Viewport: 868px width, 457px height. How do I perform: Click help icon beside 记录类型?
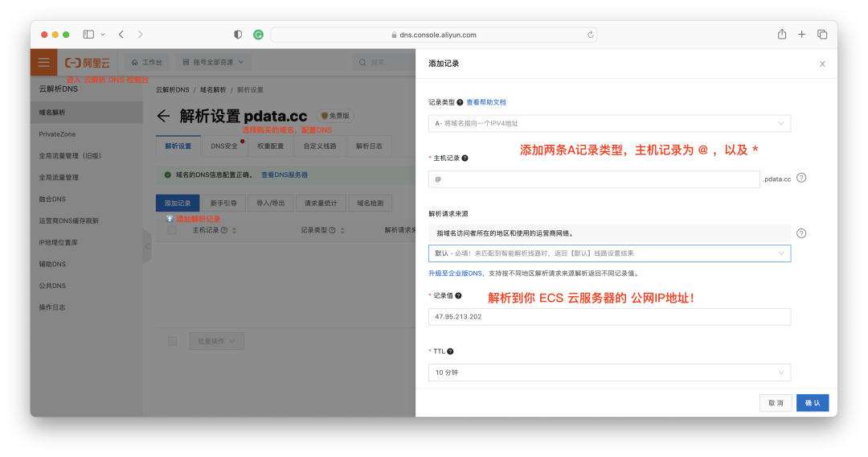(460, 102)
